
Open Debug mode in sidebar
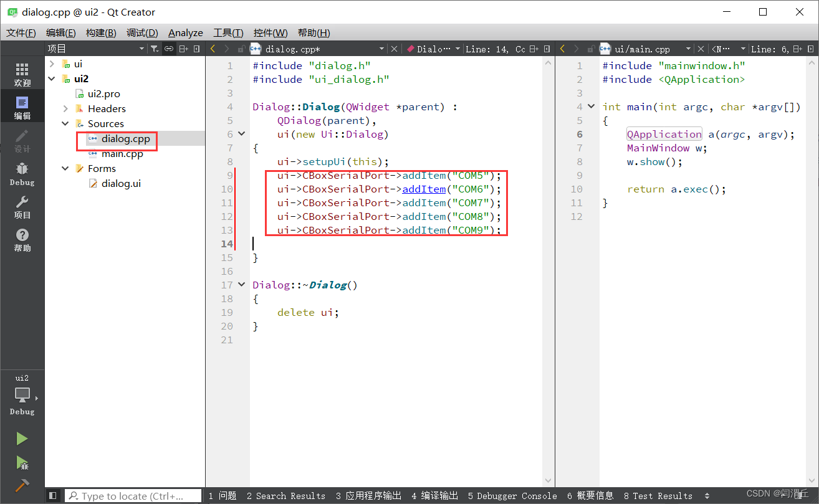tap(22, 173)
